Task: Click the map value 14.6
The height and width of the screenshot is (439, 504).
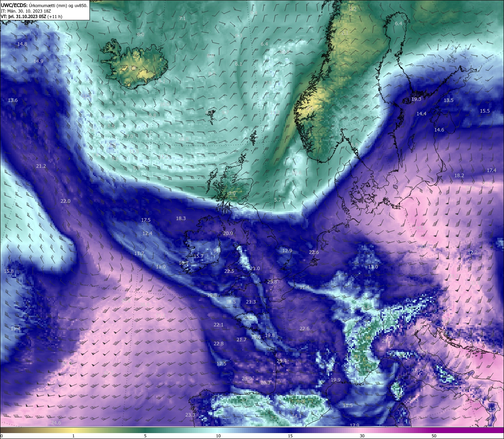Action: (x=439, y=130)
